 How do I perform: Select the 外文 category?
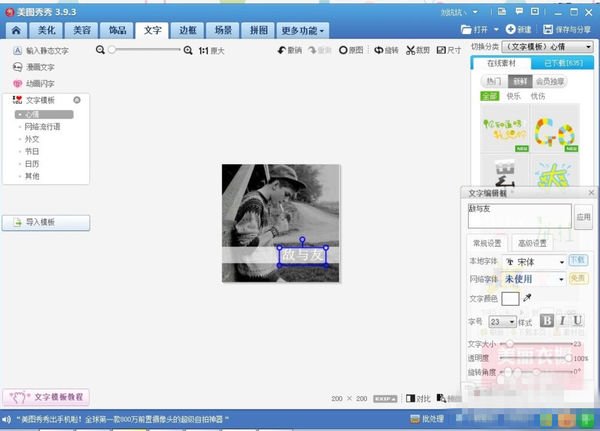point(32,139)
